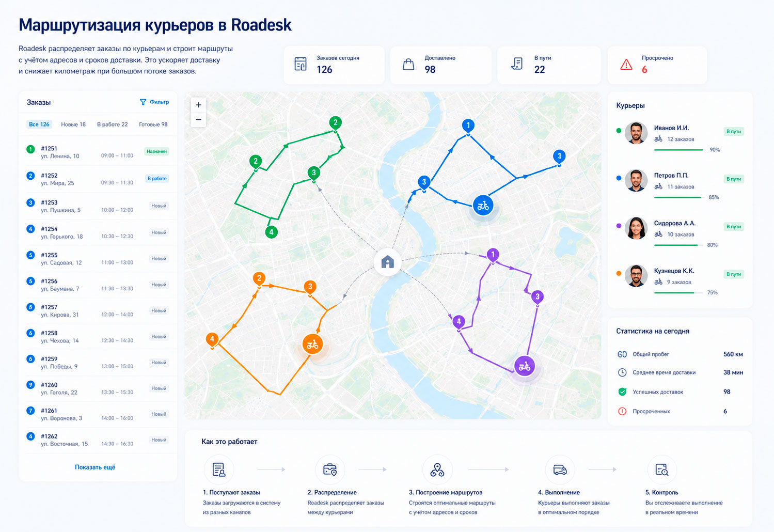
Task: Click purple route stop marker 4
Action: pos(459,322)
